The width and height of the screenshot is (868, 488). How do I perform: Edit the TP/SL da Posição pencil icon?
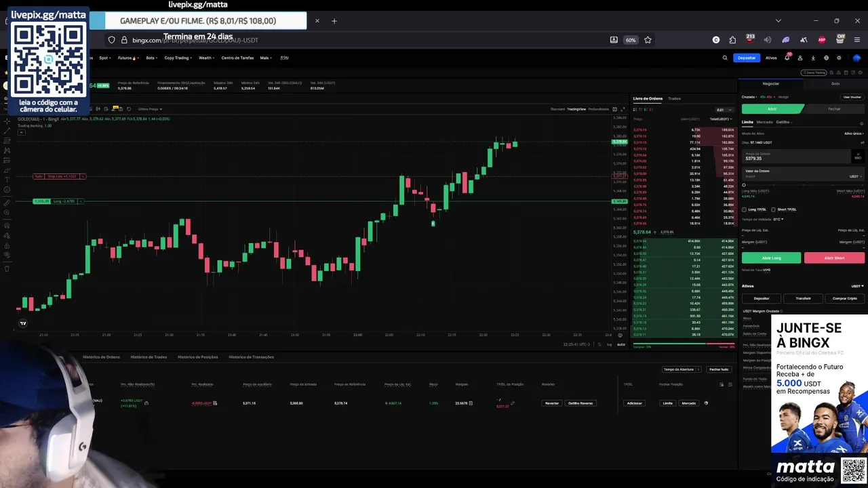(x=513, y=403)
